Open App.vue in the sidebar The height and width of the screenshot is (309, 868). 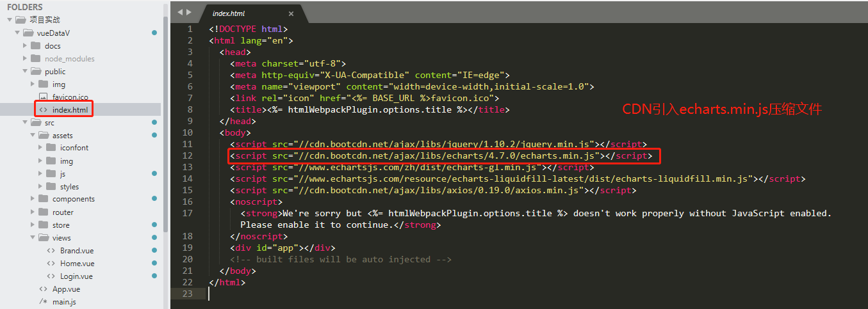click(65, 289)
